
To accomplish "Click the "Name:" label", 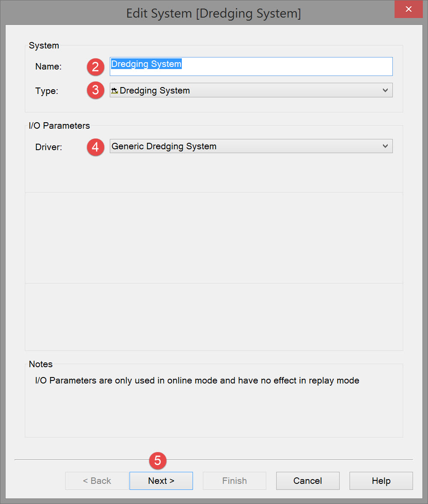I will [48, 66].
